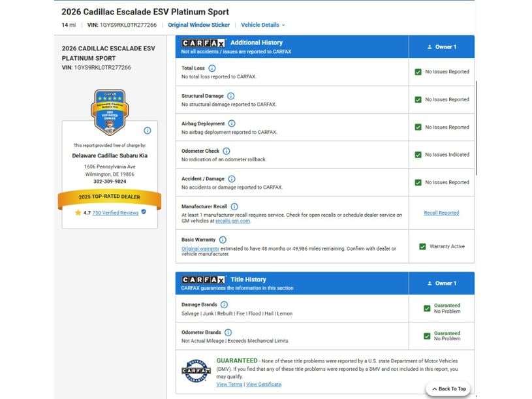This screenshot has height=399, width=532.
Task: Click the Accident / Damage green checkmark
Action: pos(418,183)
